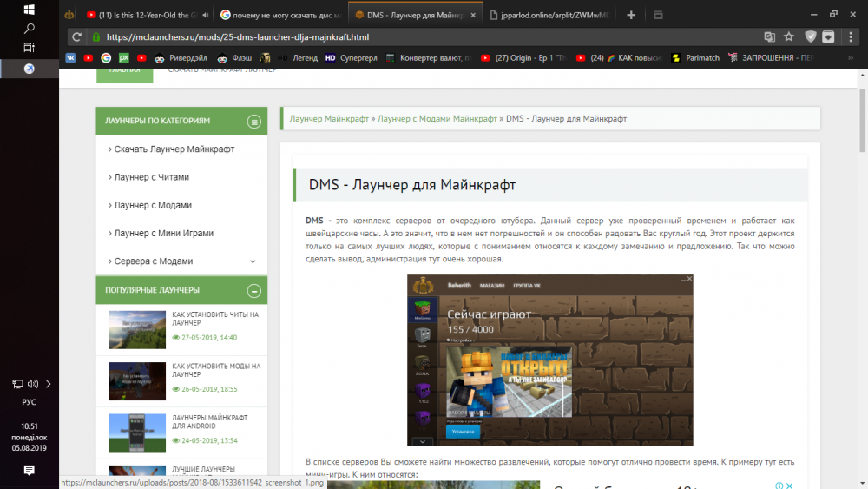Image resolution: width=868 pixels, height=489 pixels.
Task: Open a new tab with the plus button
Action: 631,15
